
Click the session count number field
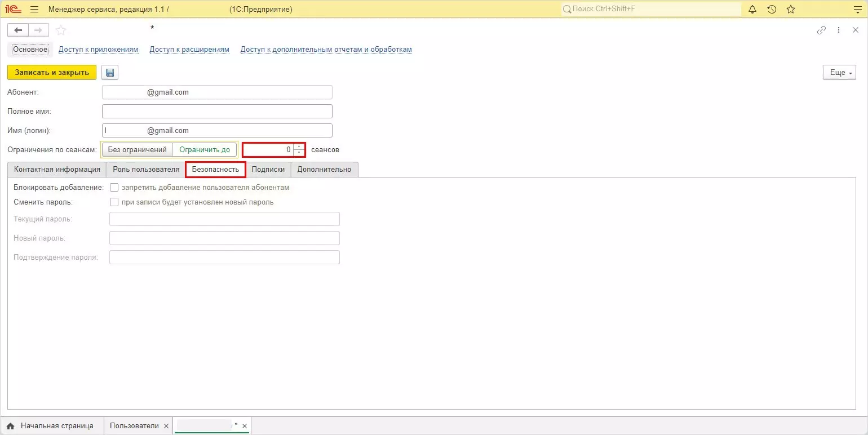tap(268, 150)
